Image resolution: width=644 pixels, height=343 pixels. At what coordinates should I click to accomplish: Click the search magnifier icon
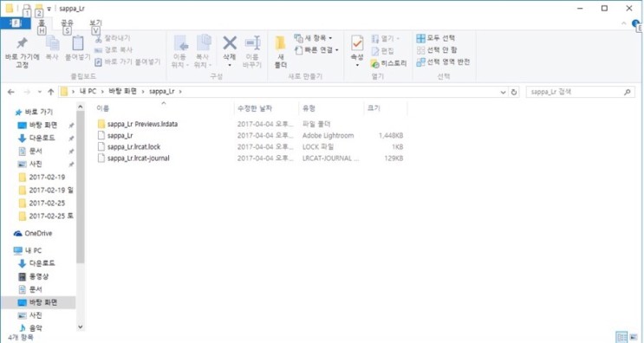coord(627,93)
